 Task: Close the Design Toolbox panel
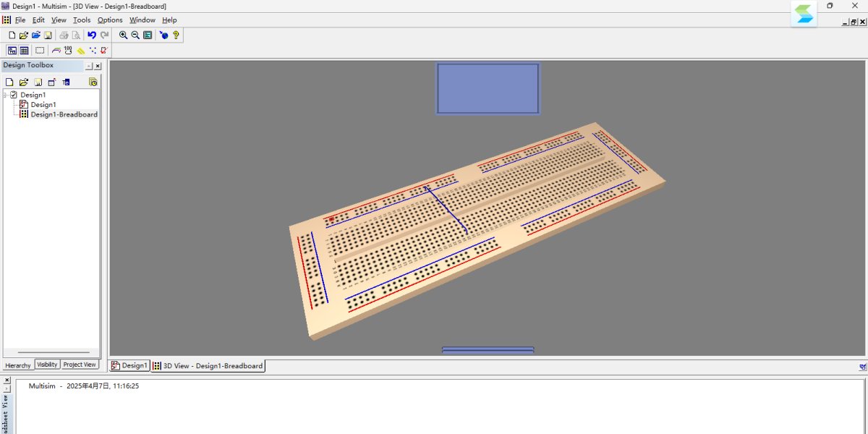tap(98, 66)
